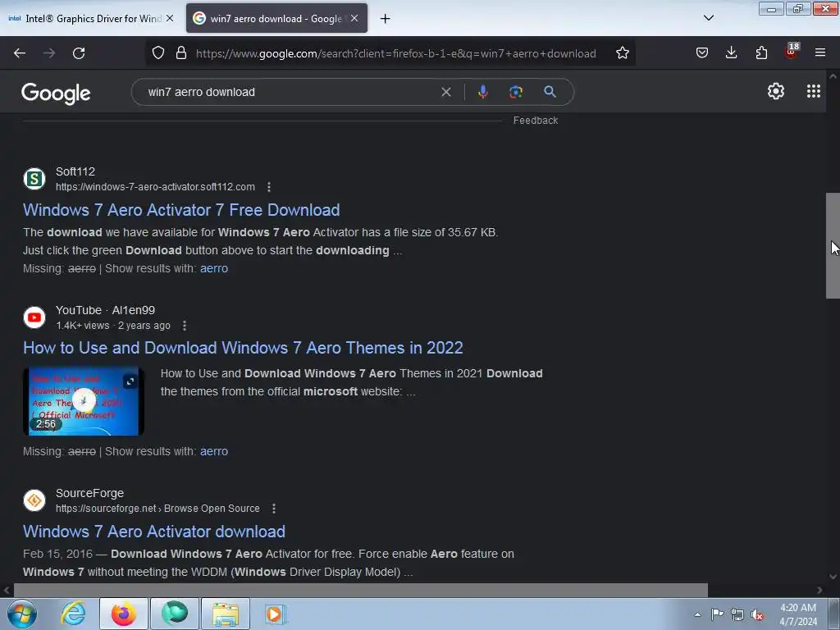Show results with aerro under YouTube video
The image size is (840, 630).
click(214, 452)
